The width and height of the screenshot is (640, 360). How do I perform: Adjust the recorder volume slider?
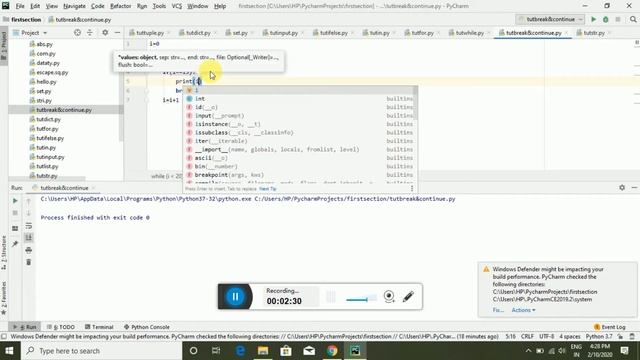click(x=361, y=300)
